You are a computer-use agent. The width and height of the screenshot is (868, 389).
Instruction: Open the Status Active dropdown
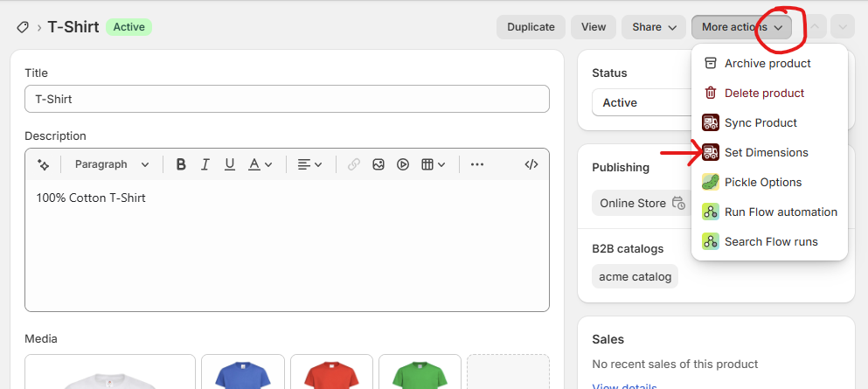pyautogui.click(x=641, y=103)
